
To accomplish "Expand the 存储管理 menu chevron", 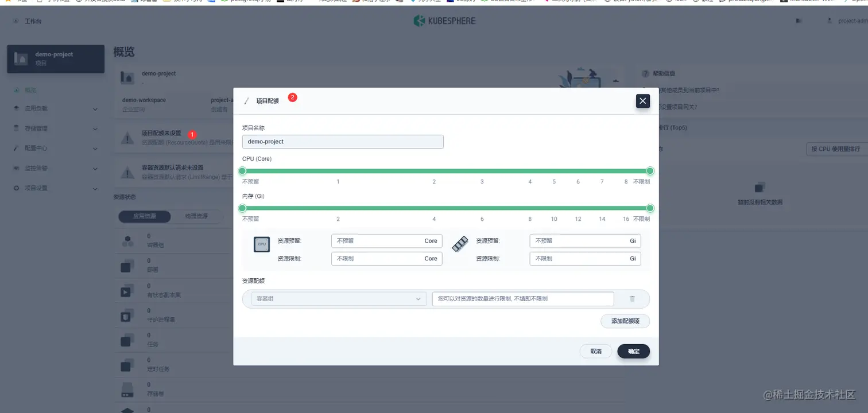I will click(95, 128).
